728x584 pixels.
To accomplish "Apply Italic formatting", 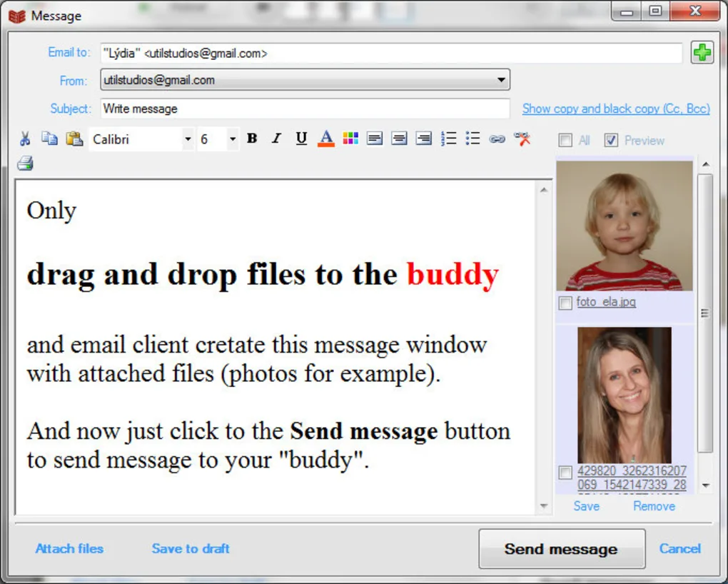I will (x=276, y=139).
